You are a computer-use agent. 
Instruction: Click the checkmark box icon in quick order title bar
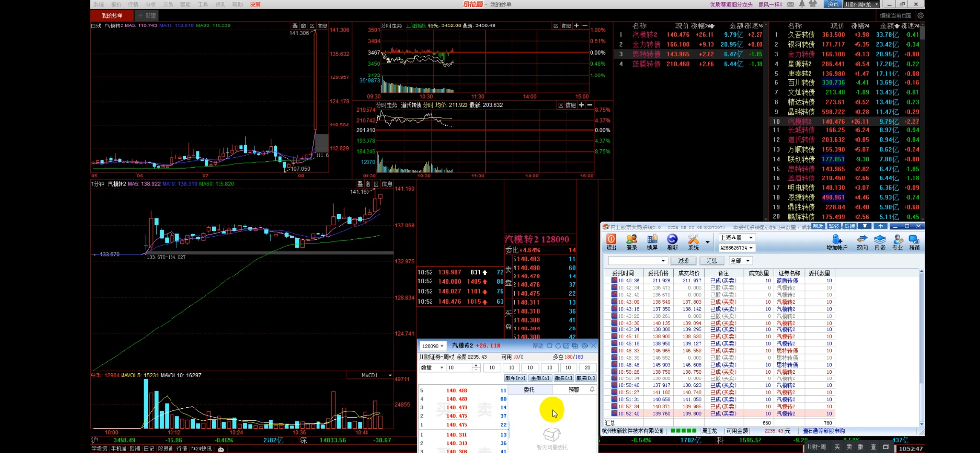pyautogui.click(x=566, y=346)
